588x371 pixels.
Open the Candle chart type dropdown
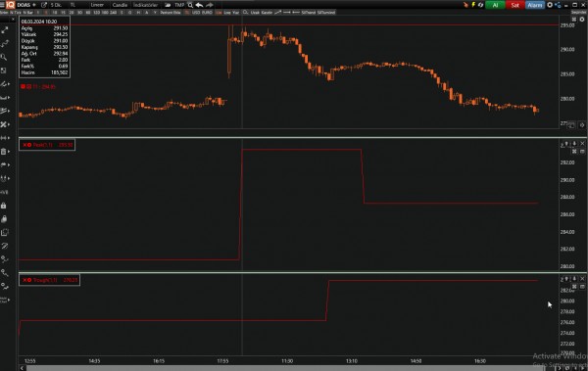(x=120, y=5)
